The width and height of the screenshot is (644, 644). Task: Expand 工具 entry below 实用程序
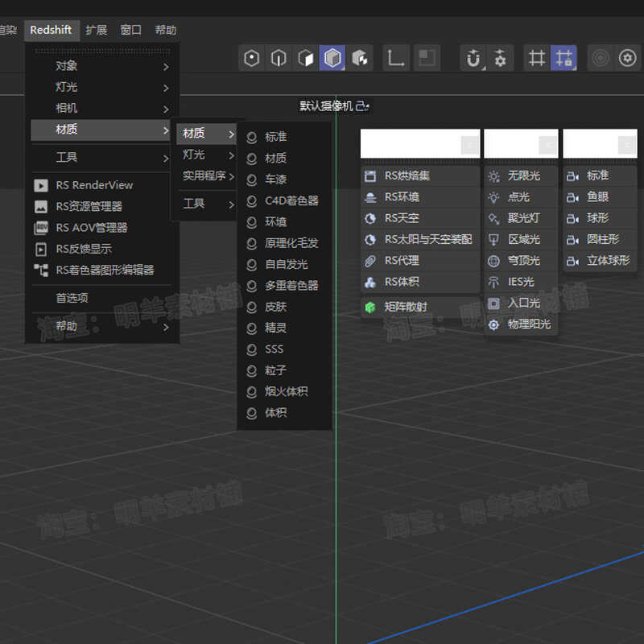(207, 204)
